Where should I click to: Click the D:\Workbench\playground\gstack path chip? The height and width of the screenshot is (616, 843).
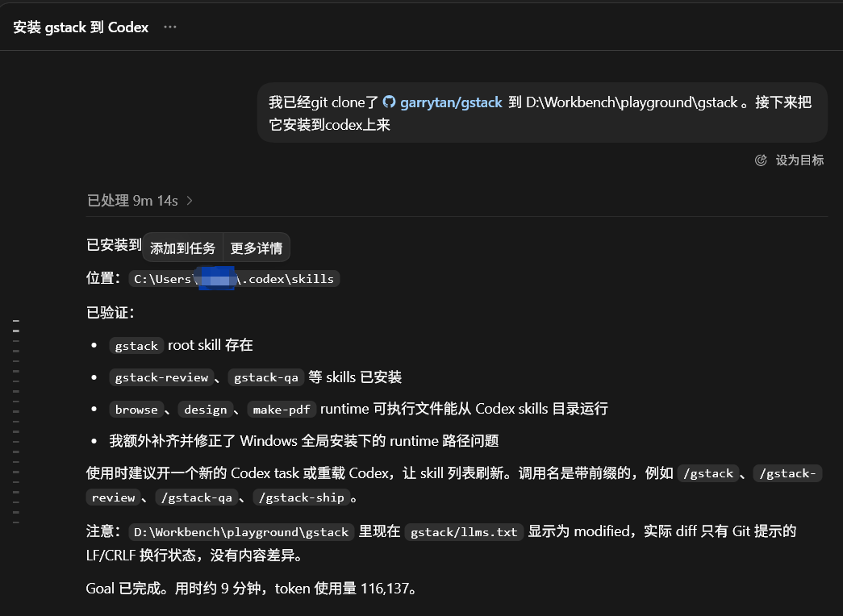[x=241, y=532]
